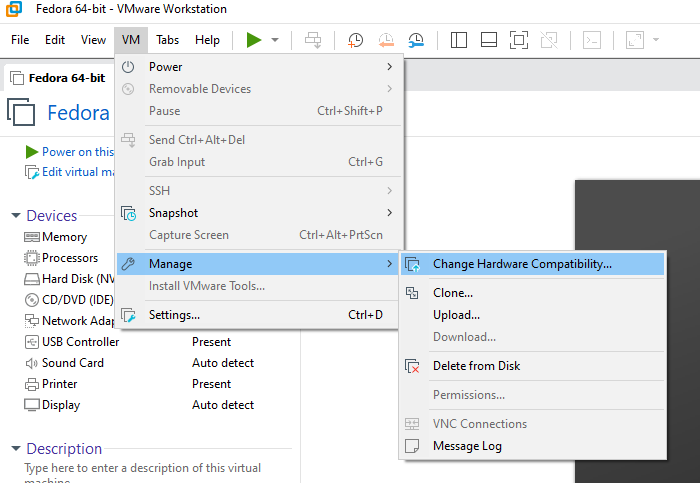Open Settings from the VM menu
The width and height of the screenshot is (700, 483).
(x=259, y=315)
